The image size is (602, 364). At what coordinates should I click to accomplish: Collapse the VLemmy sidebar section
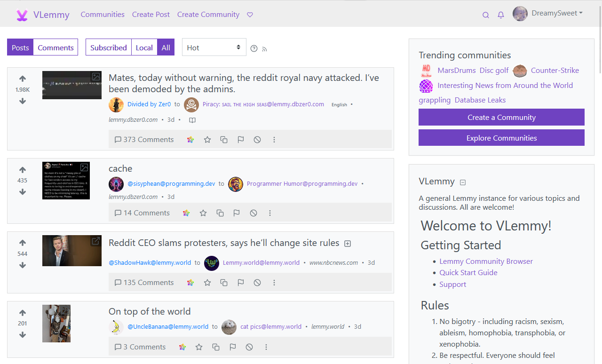coord(463,182)
